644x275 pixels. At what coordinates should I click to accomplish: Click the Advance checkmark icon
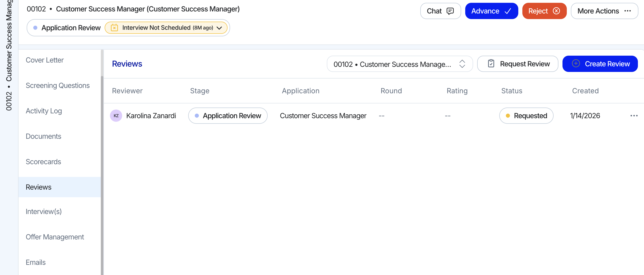coord(508,11)
